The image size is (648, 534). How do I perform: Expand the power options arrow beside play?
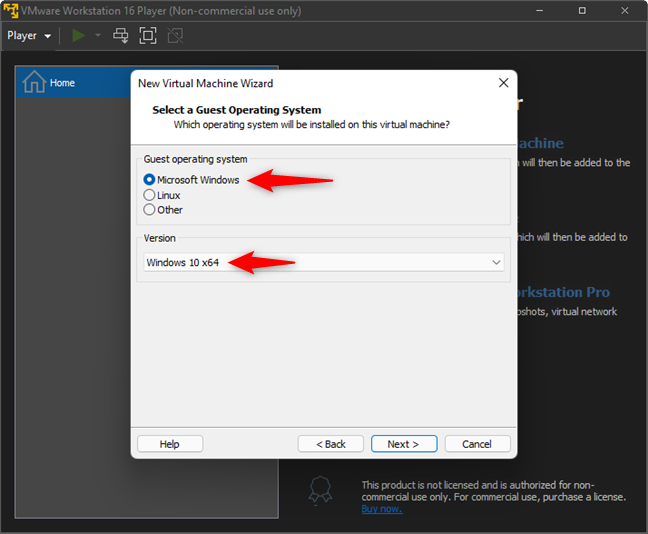[x=98, y=36]
